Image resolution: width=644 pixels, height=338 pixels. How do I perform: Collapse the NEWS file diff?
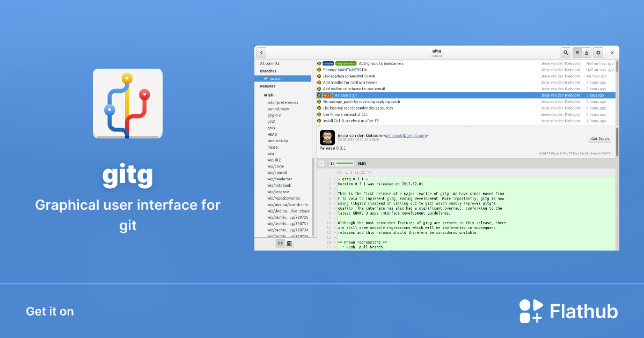pyautogui.click(x=320, y=163)
